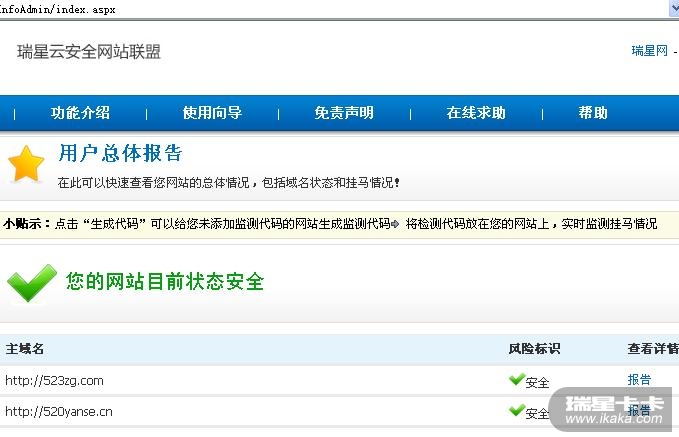This screenshot has height=437, width=679.
Task: Open the 使用向导 navigation item
Action: [212, 113]
